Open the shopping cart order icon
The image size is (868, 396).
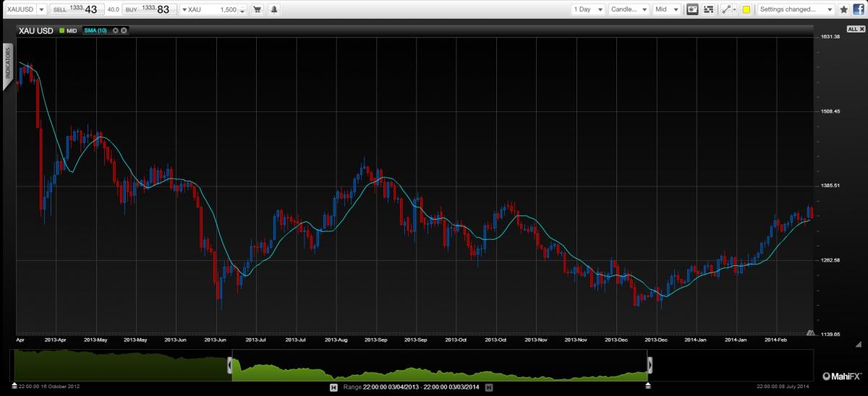(257, 9)
